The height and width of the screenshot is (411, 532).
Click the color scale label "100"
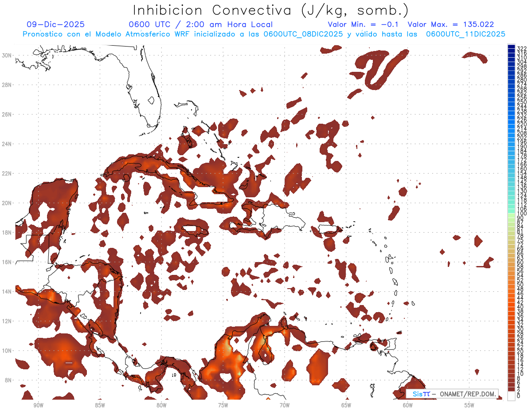(x=521, y=214)
